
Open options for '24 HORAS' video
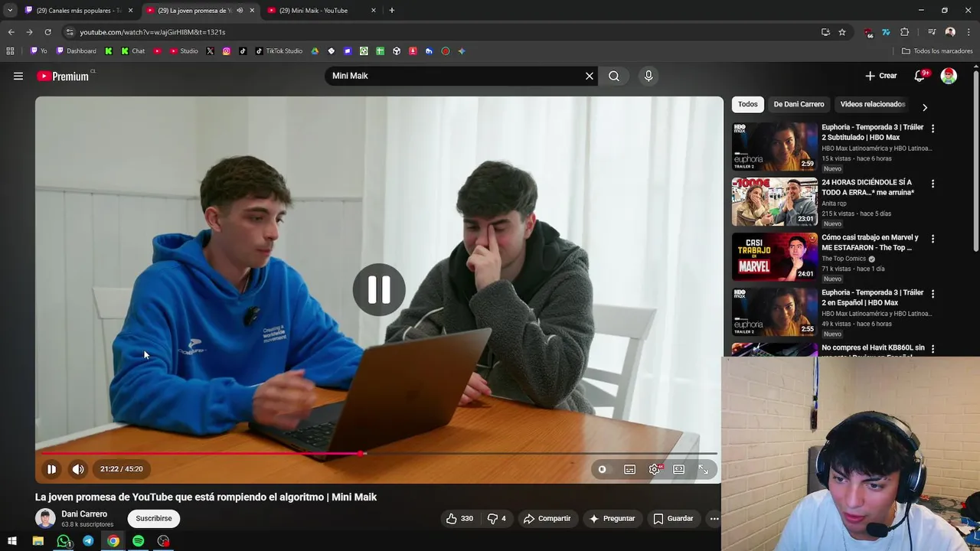pyautogui.click(x=933, y=184)
